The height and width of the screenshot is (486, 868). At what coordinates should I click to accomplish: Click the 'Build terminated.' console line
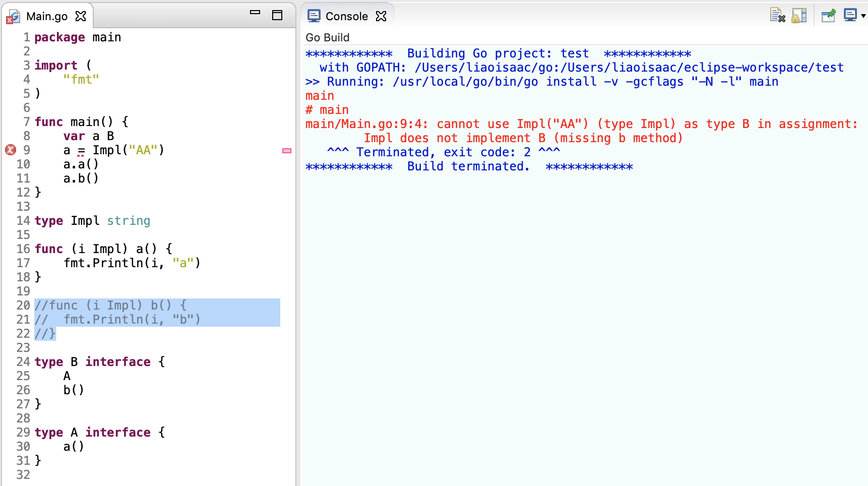pos(468,166)
